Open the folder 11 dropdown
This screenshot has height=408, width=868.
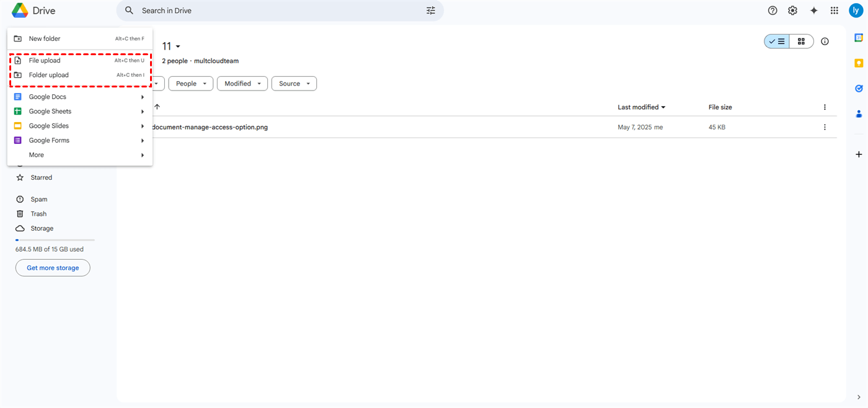pyautogui.click(x=171, y=47)
